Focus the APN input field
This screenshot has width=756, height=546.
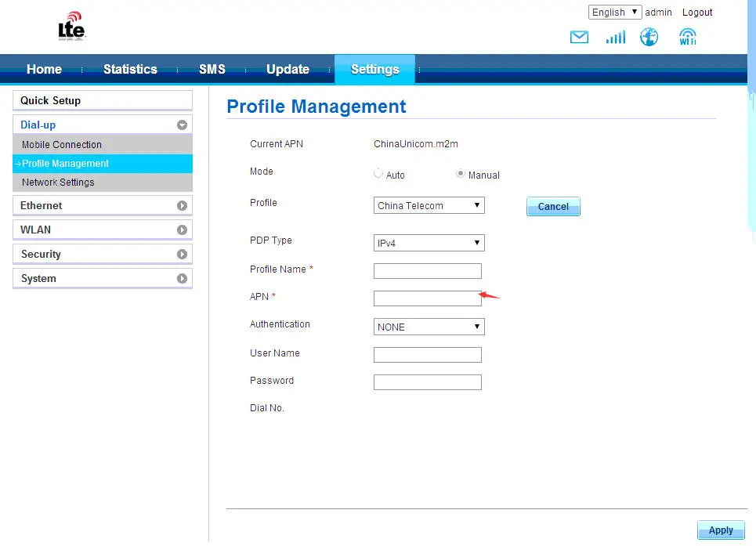[427, 298]
